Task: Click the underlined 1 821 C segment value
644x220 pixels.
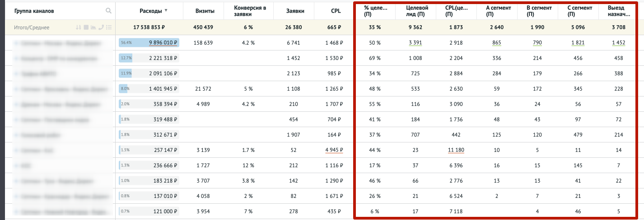Action: coord(578,43)
